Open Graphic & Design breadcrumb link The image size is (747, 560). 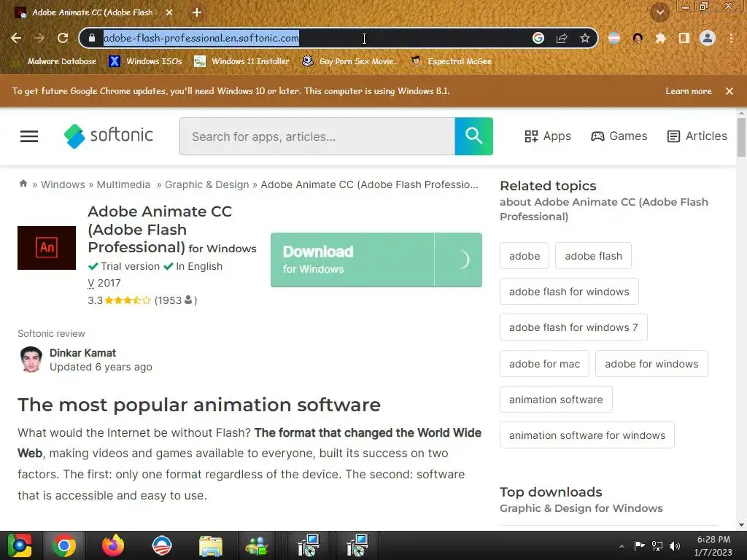[206, 184]
